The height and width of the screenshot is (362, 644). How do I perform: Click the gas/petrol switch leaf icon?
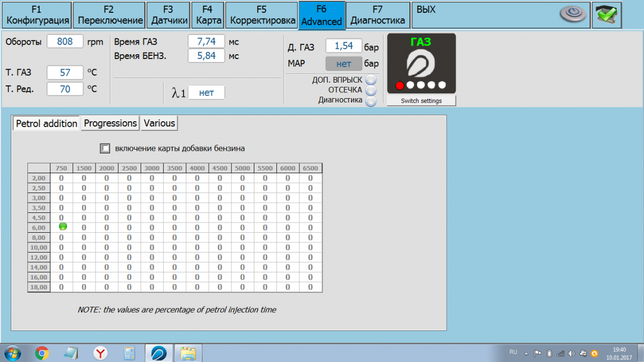[x=421, y=64]
